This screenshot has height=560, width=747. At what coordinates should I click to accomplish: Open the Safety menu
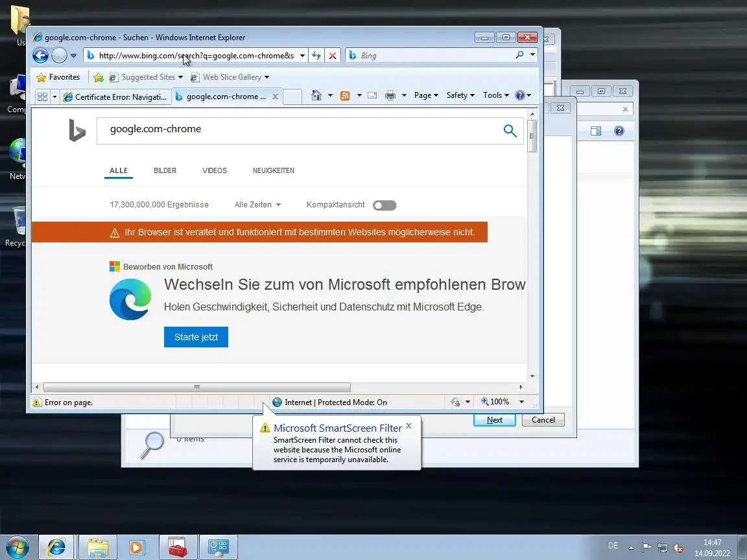(x=460, y=95)
